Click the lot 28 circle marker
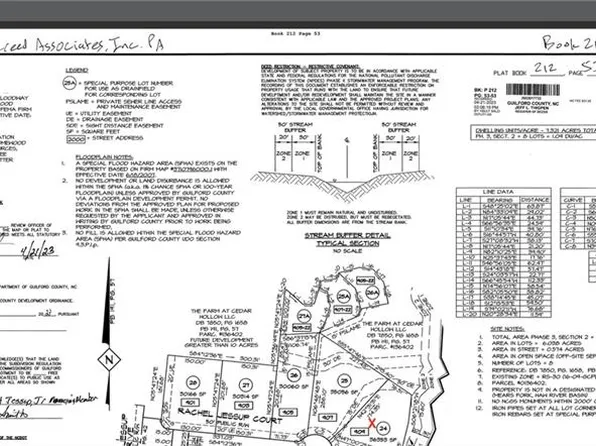Screen dimensions: 596x446 (x=193, y=383)
